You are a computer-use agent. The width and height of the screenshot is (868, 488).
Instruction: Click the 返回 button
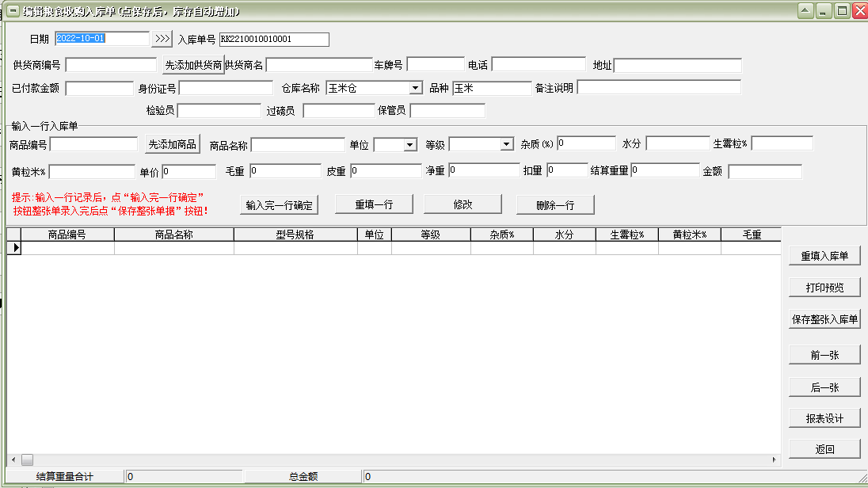[x=824, y=449]
